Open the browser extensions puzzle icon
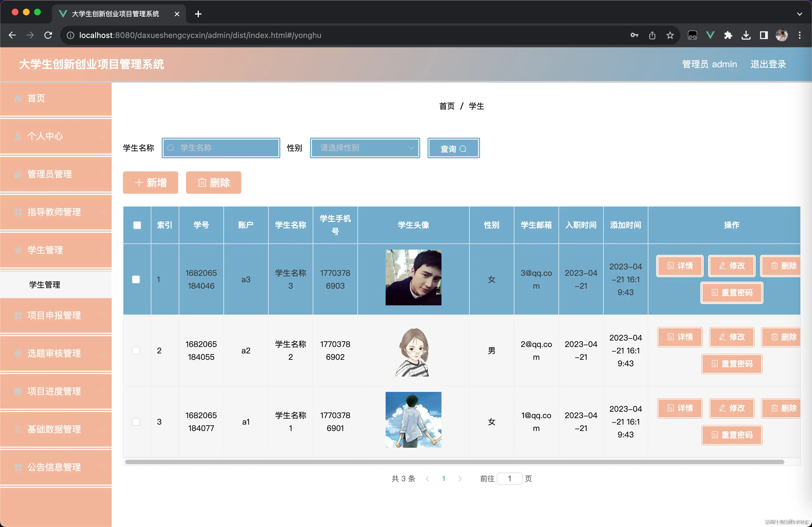The image size is (812, 527). (x=728, y=35)
